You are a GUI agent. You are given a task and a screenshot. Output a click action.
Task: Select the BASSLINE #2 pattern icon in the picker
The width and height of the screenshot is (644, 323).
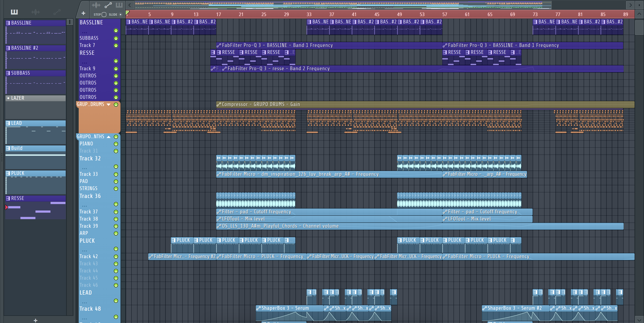tap(8, 48)
